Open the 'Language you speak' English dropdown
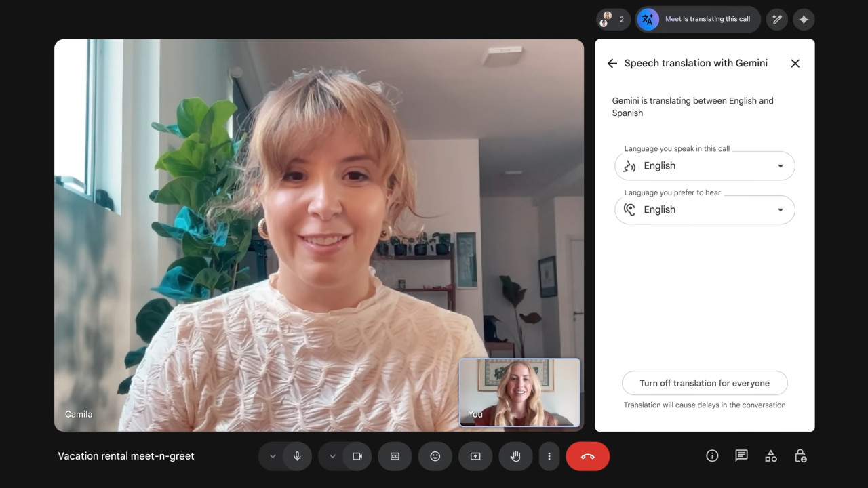The height and width of the screenshot is (488, 868). 705,166
